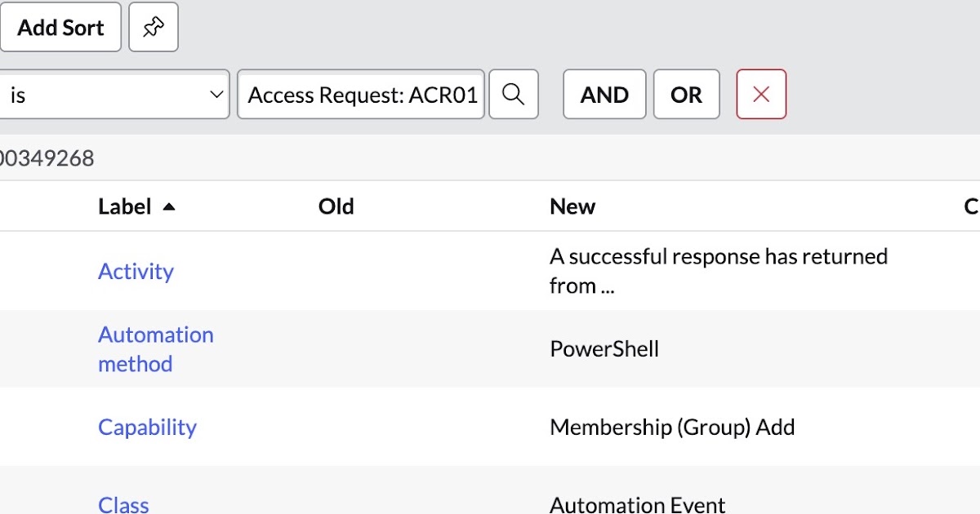Remove the filter row with the red X icon
Viewport: 980px width, 514px height.
click(760, 95)
